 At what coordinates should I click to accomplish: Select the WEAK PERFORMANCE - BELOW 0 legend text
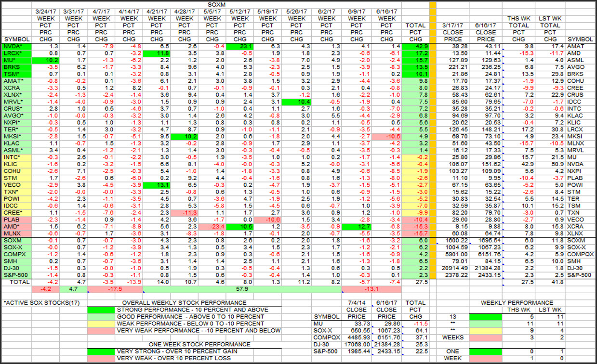190,324
